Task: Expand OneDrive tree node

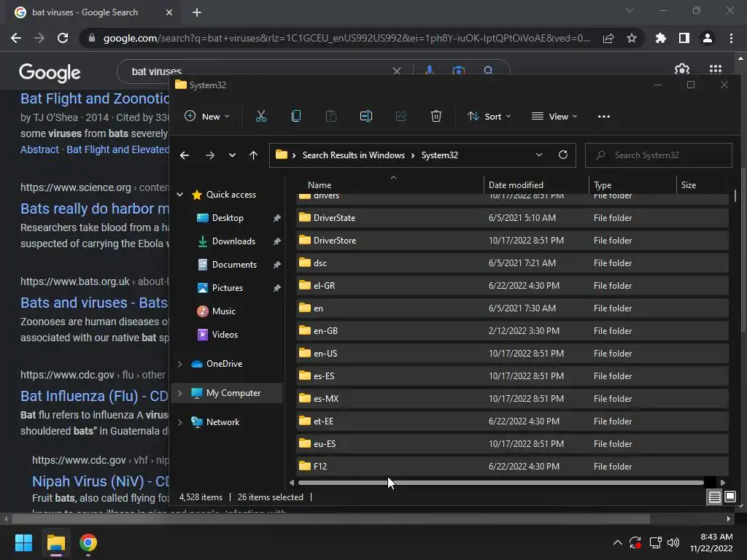Action: (180, 364)
